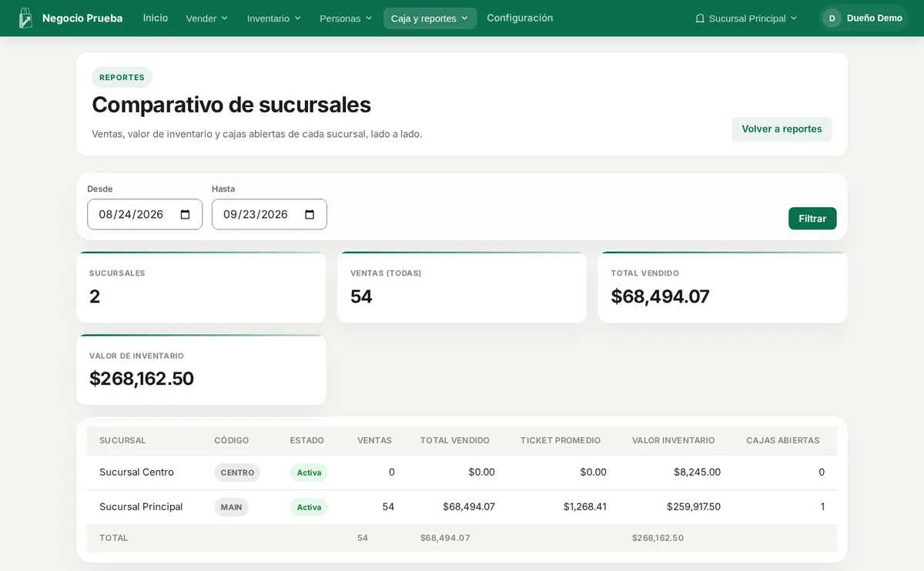Click the VENTAS column header in table

click(x=374, y=441)
